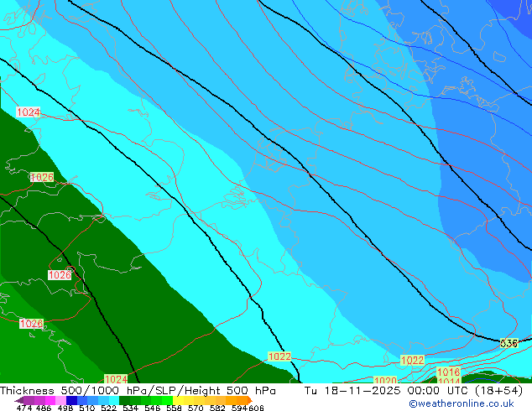
Task: Pick the dark green legend swatch above 534
Action: [124, 400]
